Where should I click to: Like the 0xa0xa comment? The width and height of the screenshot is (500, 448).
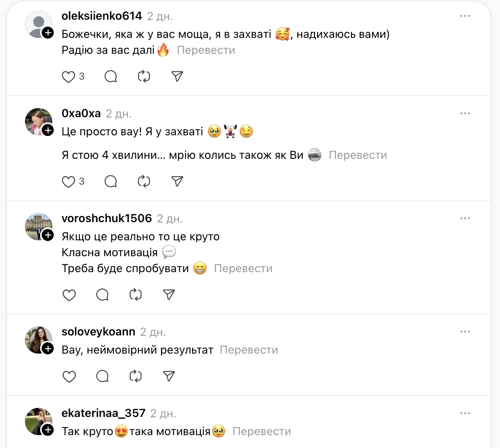(69, 182)
